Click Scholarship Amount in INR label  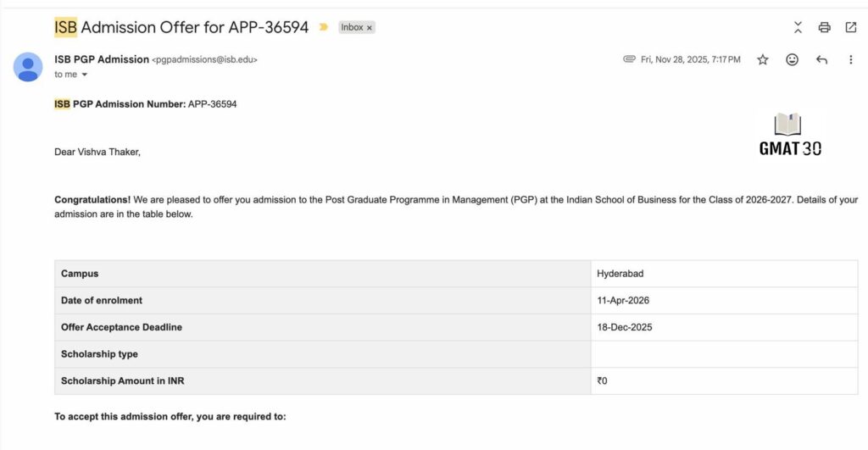(x=122, y=381)
